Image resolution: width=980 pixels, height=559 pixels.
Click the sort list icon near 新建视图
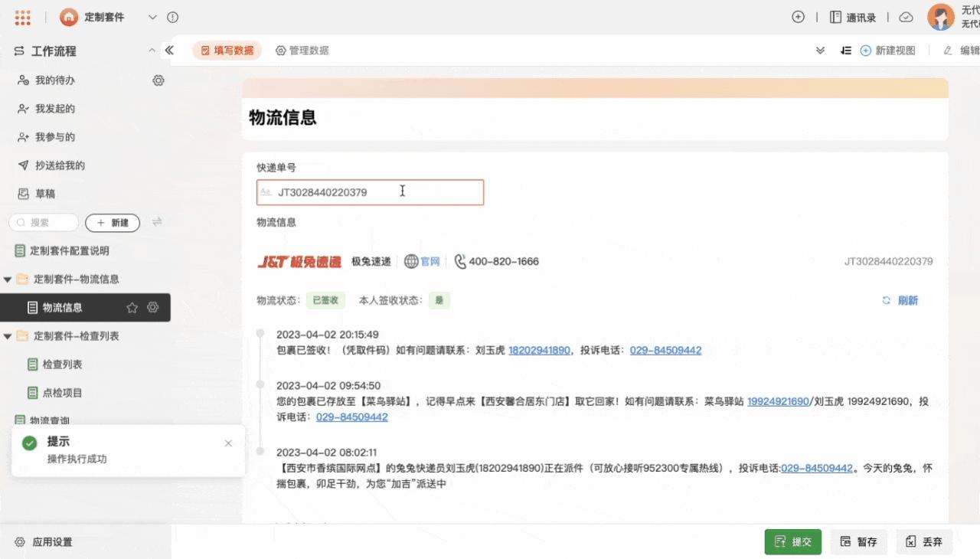coord(846,50)
